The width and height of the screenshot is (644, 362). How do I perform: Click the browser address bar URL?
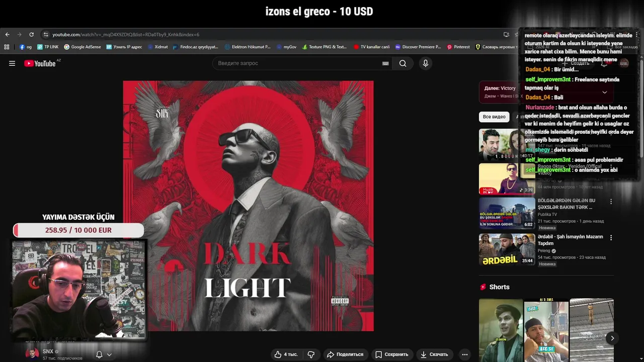point(126,35)
